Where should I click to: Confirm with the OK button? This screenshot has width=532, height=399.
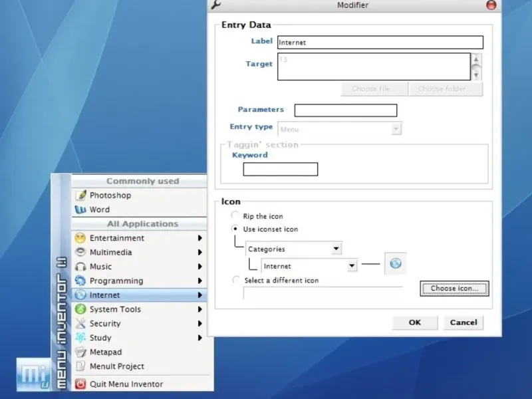pyautogui.click(x=414, y=323)
